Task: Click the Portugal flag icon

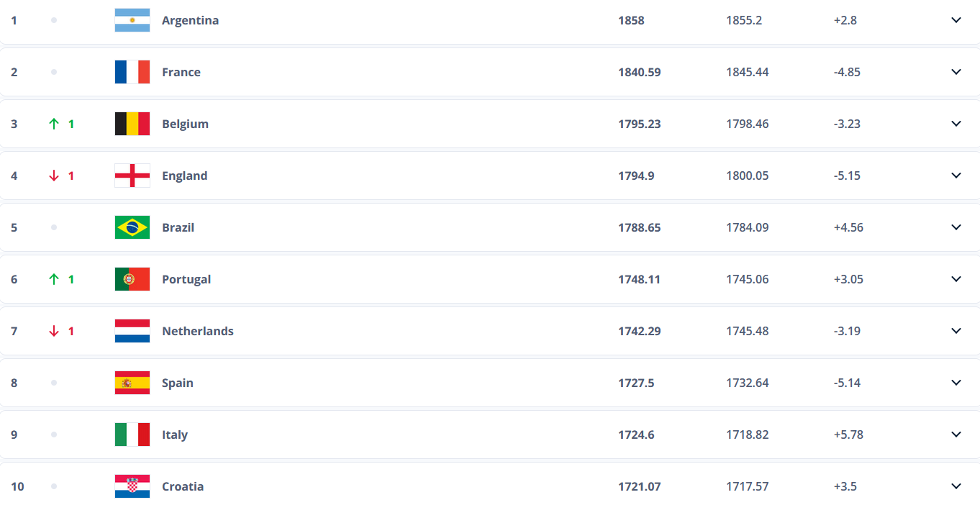Action: click(x=132, y=279)
